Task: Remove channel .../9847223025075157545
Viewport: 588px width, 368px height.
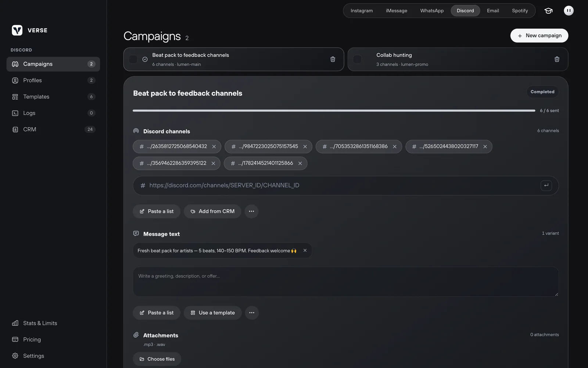Action: coord(305,146)
